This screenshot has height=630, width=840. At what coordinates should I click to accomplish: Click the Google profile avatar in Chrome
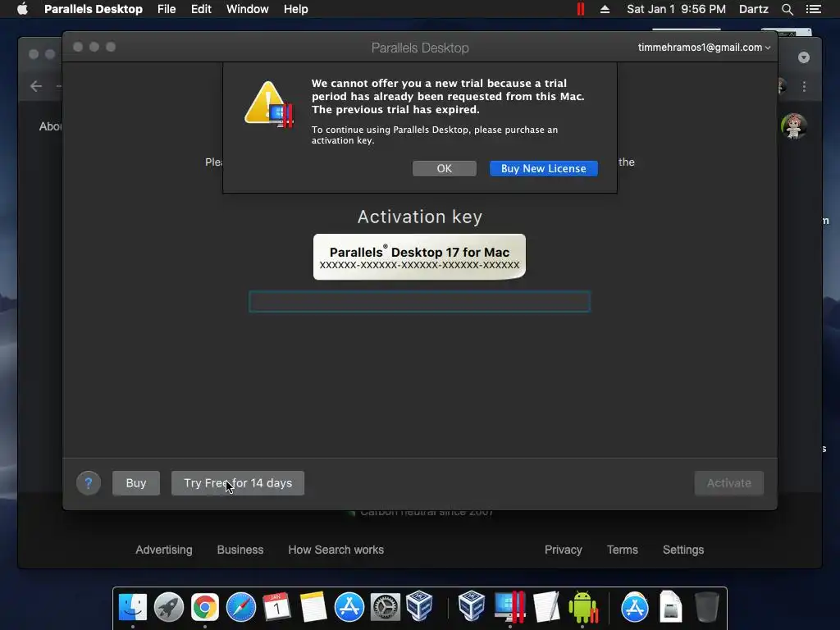793,126
